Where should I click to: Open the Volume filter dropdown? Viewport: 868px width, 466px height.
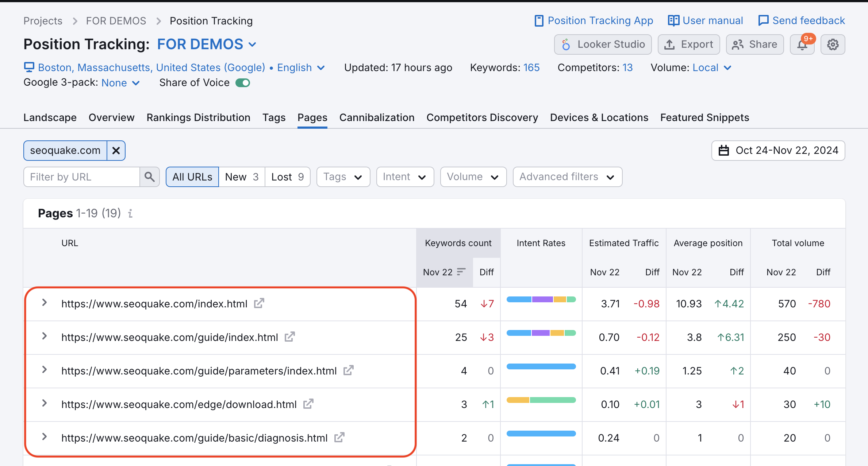(473, 177)
